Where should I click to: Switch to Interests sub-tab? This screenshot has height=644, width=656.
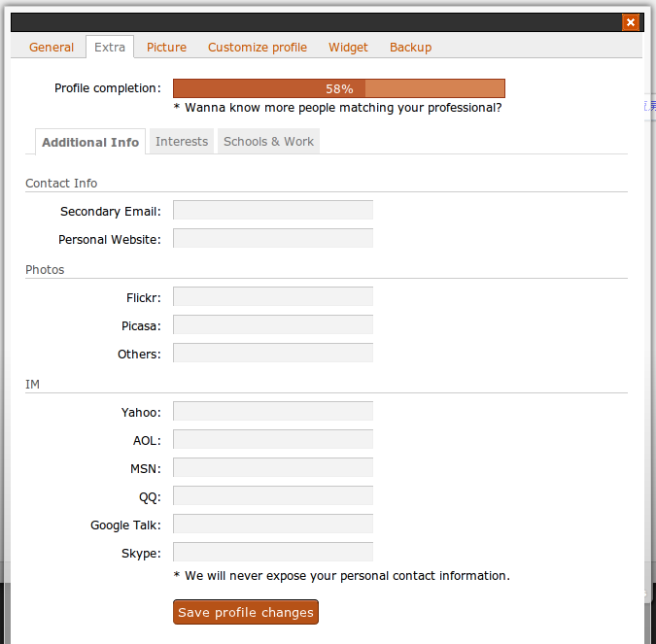182,142
